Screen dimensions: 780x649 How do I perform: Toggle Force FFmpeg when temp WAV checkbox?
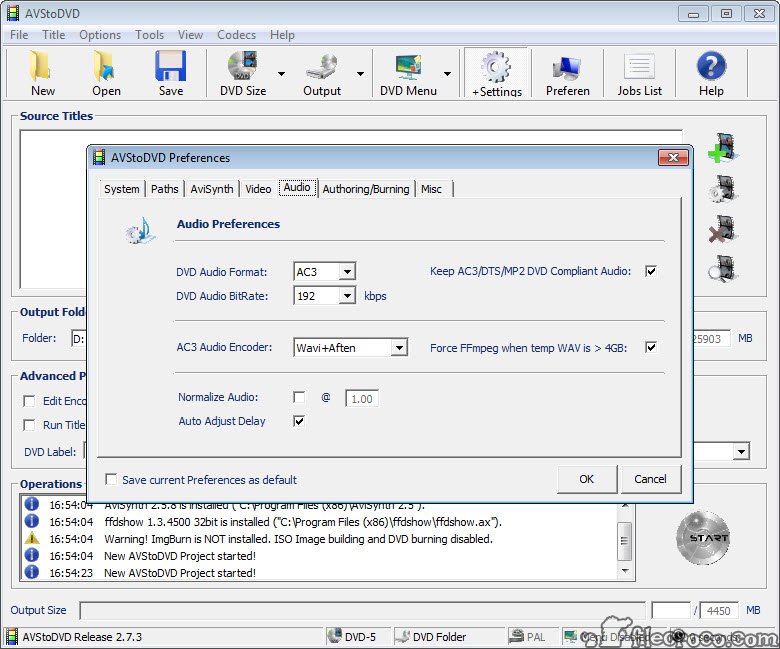pos(651,347)
